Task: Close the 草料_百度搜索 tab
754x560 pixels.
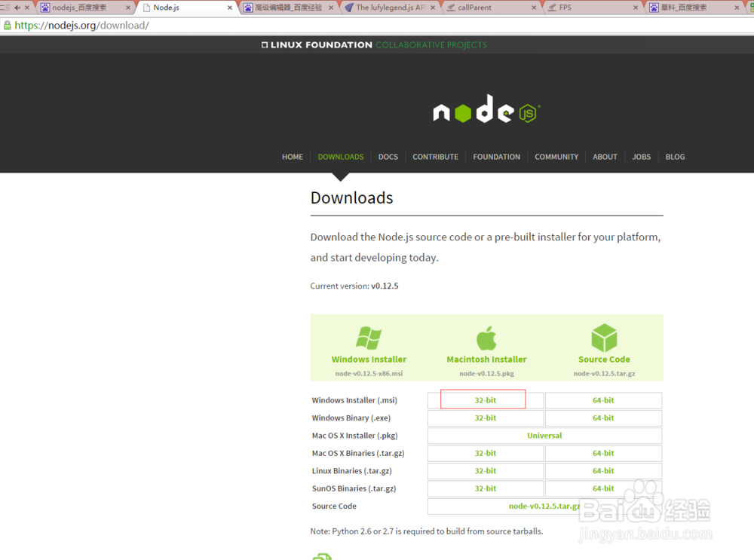Action: point(737,8)
